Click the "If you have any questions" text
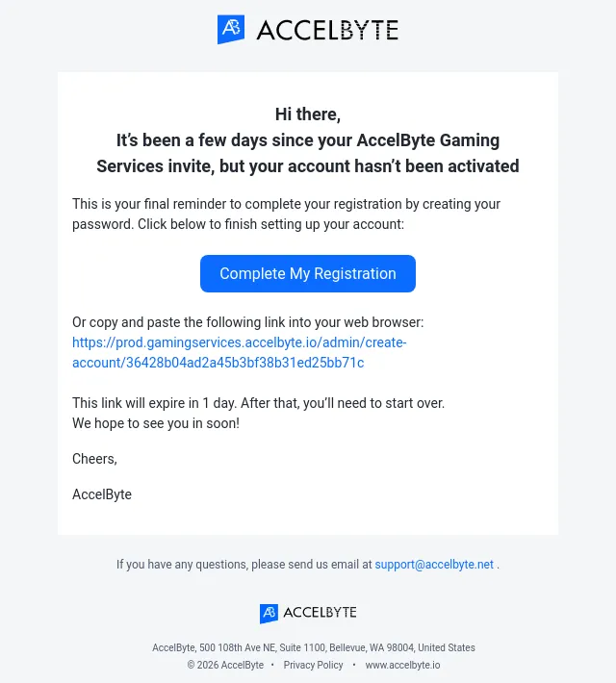 pos(244,565)
